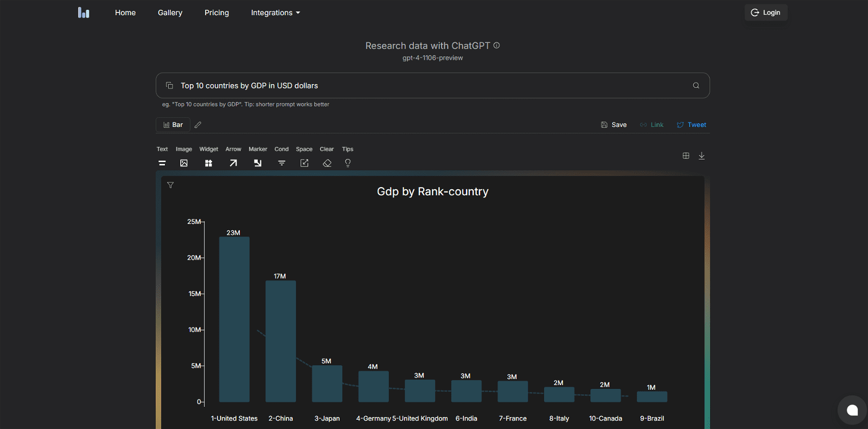Save the current chart
This screenshot has height=429, width=868.
click(x=614, y=125)
